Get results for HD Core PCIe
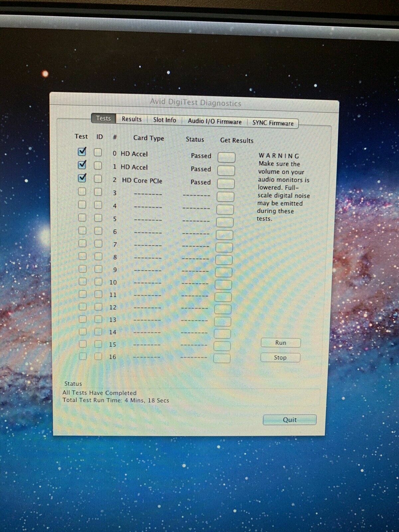Screen dimensions: 399x532 [226, 184]
